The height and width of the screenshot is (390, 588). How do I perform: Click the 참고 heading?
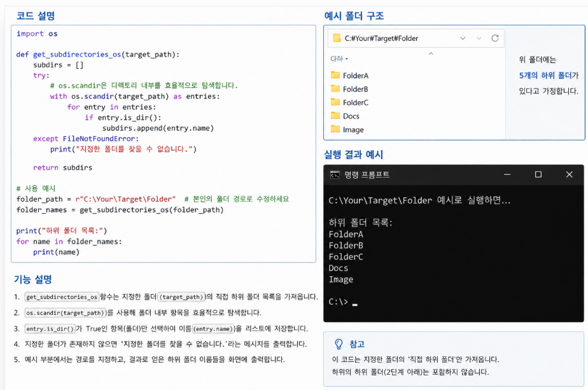click(357, 344)
